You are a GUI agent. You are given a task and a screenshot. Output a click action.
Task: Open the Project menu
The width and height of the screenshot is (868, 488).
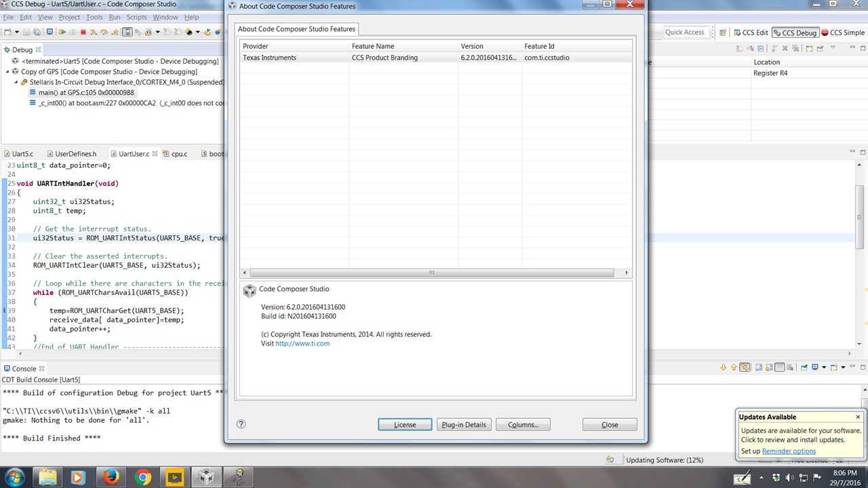tap(69, 17)
